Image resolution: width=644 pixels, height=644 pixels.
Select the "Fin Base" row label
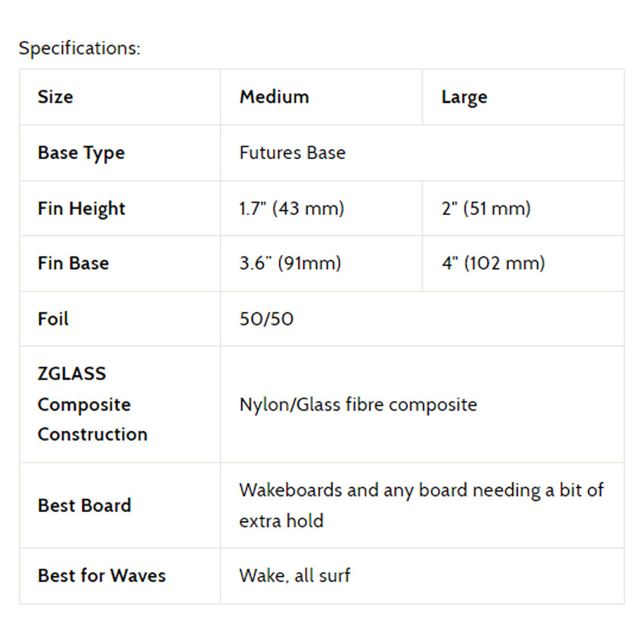73,263
